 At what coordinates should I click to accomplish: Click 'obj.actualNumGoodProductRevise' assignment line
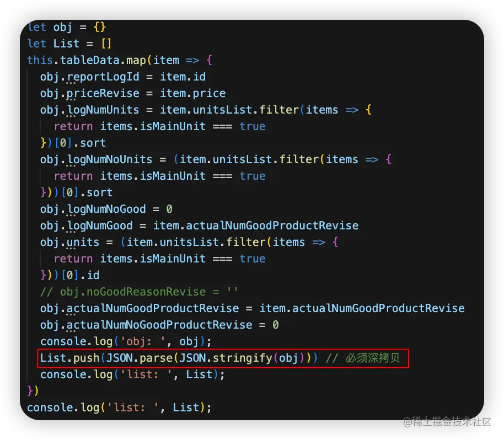point(253,309)
